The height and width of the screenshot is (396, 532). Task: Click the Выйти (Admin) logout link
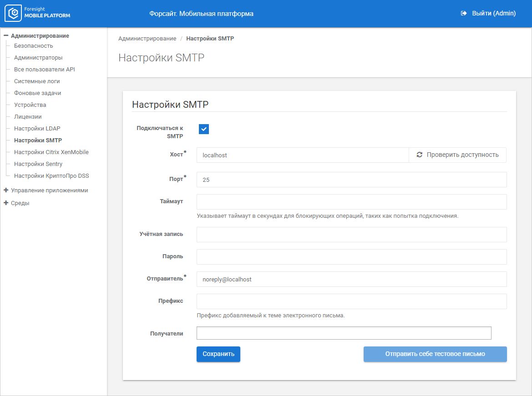click(x=493, y=14)
